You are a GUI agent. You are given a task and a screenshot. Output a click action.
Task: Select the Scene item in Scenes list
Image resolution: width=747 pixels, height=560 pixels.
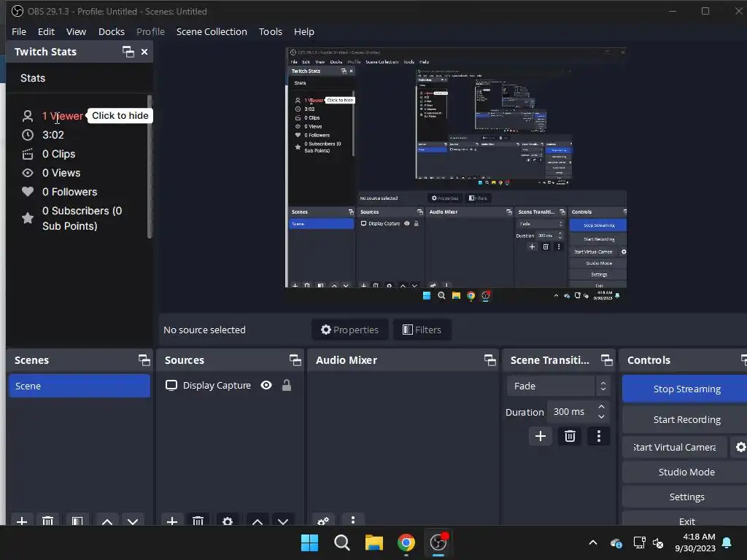click(x=79, y=386)
